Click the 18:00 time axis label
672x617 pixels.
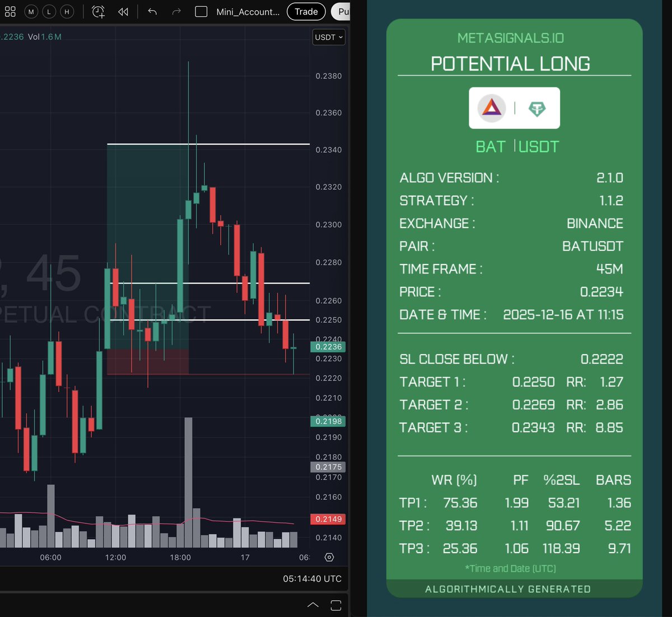(x=180, y=558)
